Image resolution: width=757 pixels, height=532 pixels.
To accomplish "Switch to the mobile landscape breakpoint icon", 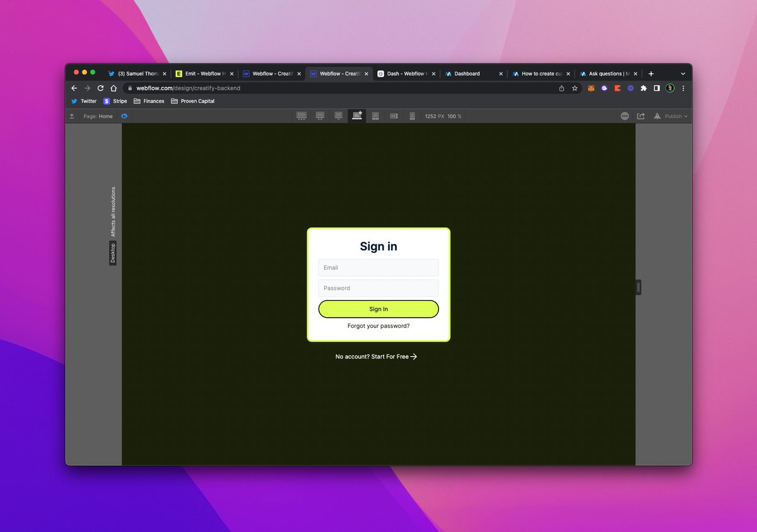I will pyautogui.click(x=394, y=116).
